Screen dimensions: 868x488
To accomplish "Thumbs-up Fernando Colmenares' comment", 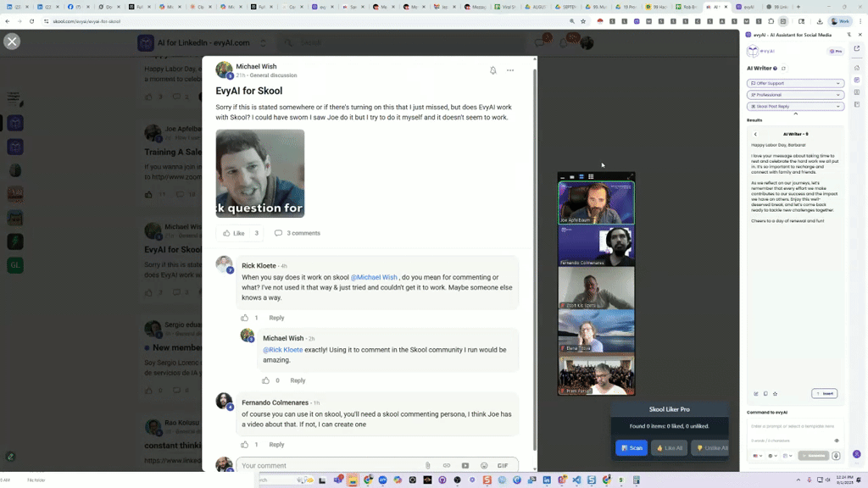I will [x=245, y=444].
